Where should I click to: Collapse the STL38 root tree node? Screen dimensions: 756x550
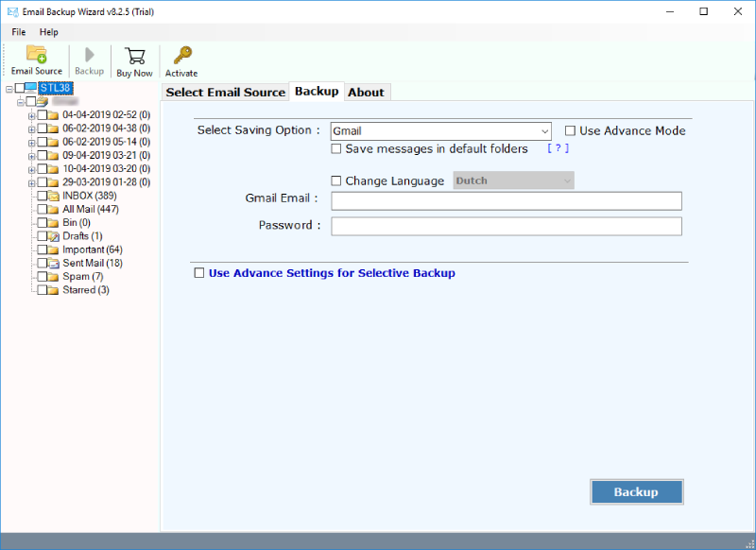[9, 89]
